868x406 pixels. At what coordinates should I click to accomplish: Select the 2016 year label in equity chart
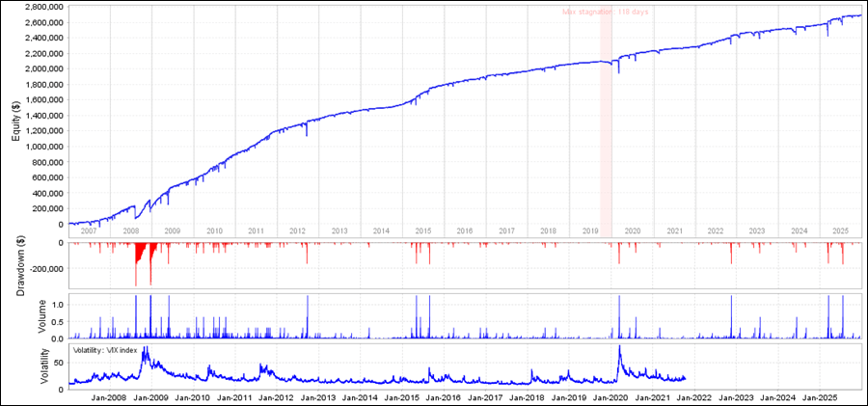[x=464, y=231]
